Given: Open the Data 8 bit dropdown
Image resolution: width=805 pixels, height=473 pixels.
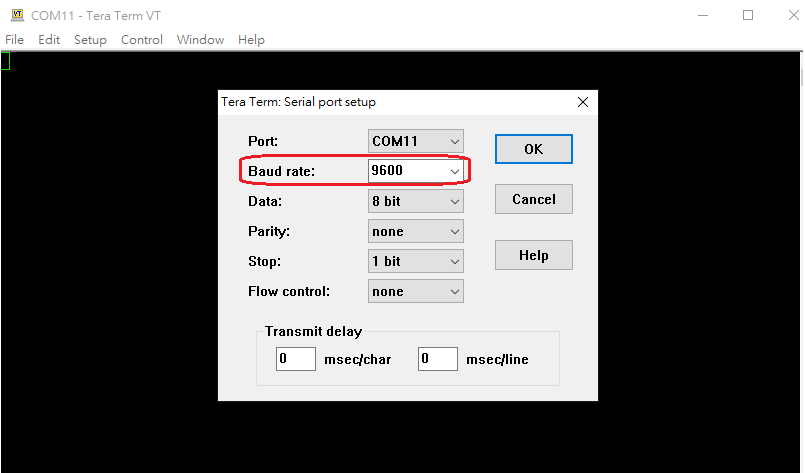Looking at the screenshot, I should pos(416,201).
